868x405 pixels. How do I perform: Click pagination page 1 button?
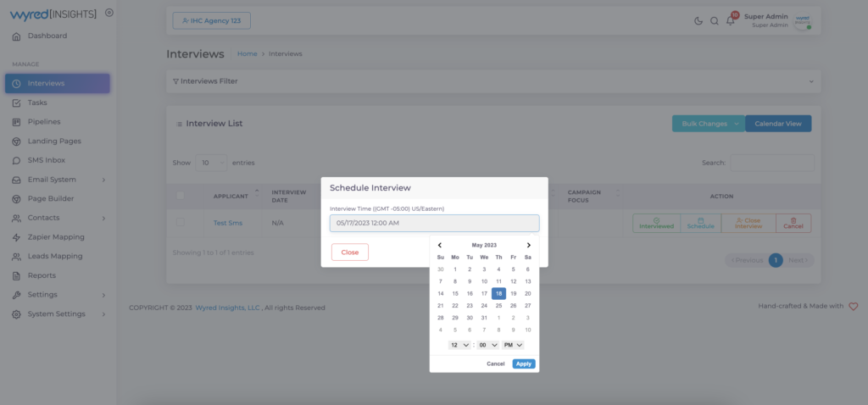pyautogui.click(x=776, y=260)
